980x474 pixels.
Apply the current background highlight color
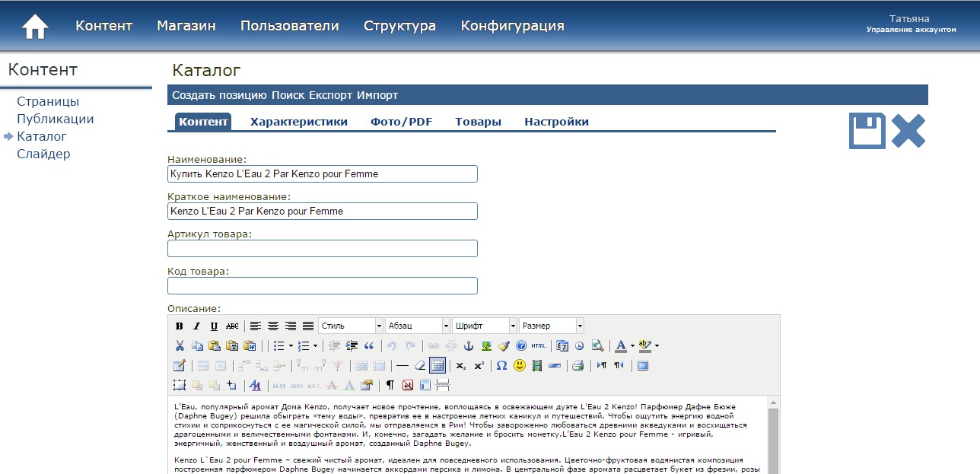pos(644,345)
